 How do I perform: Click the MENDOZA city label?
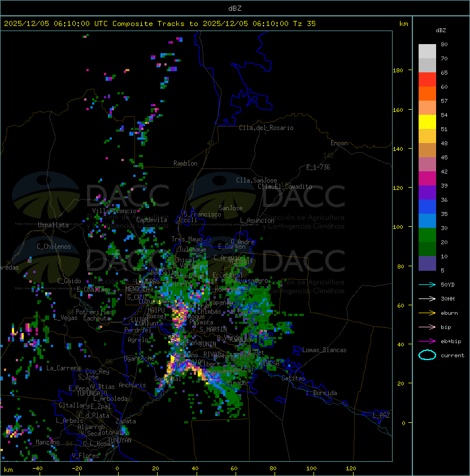tap(137, 289)
